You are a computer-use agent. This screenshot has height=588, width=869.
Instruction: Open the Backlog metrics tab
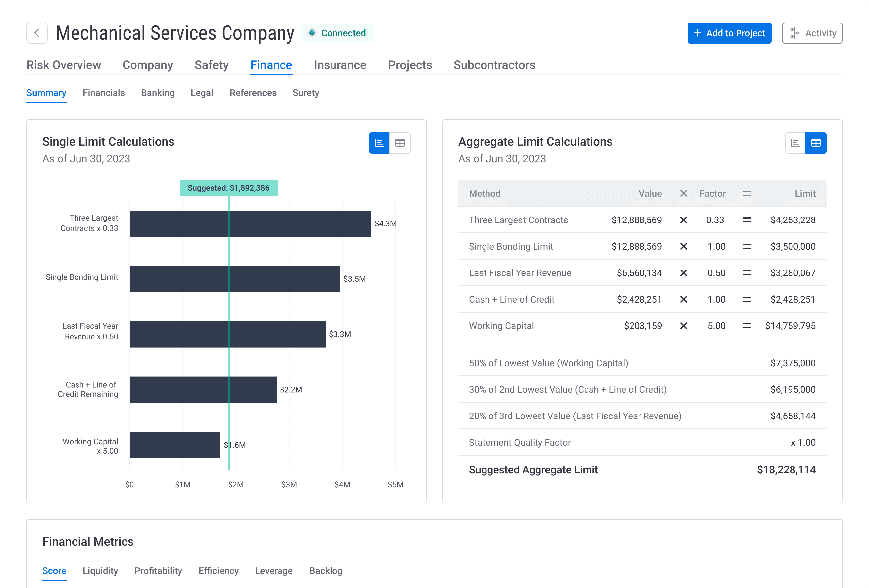[326, 571]
